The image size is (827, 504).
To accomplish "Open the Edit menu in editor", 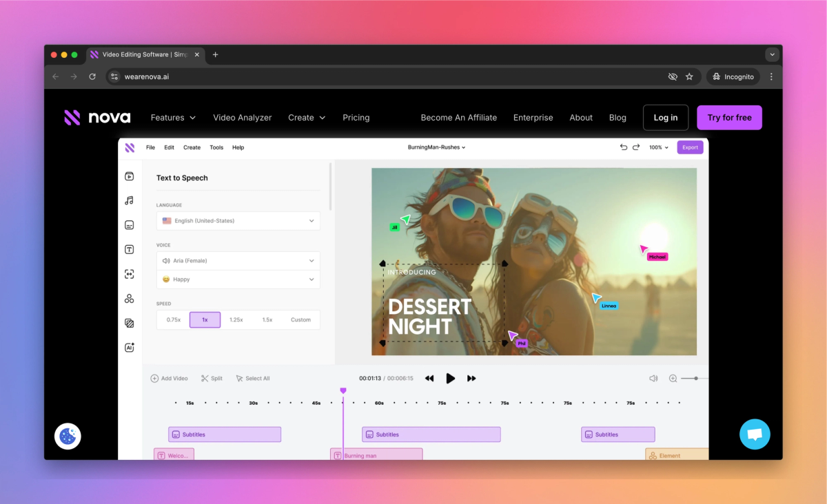I will pos(169,147).
